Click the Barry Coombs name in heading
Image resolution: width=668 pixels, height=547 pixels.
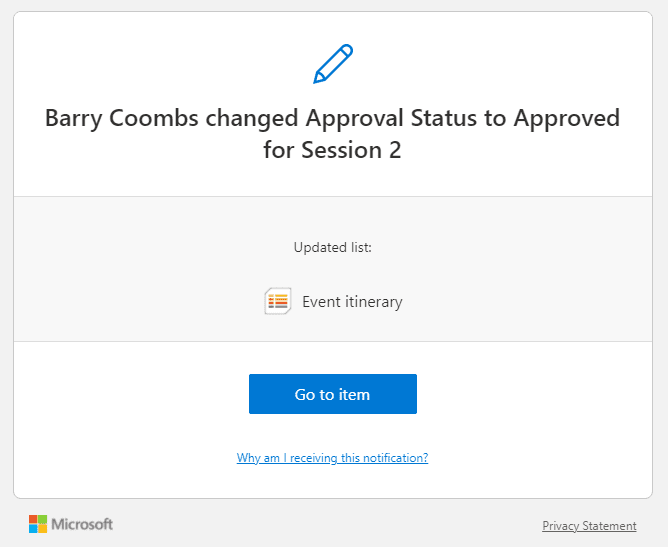[122, 118]
